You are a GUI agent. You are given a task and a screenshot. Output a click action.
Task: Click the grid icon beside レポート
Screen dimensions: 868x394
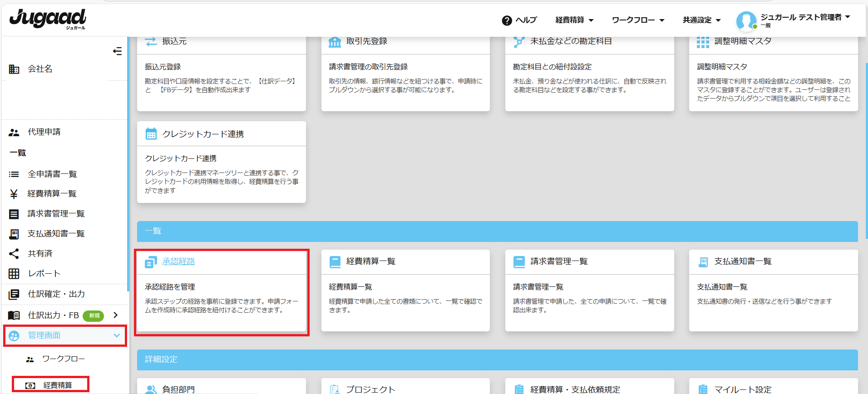pyautogui.click(x=14, y=274)
